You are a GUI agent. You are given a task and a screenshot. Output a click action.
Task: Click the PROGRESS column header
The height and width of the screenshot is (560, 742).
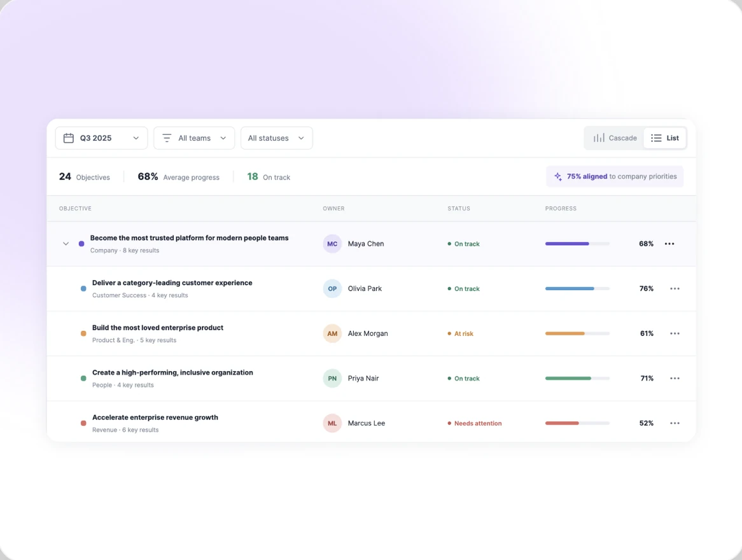(x=561, y=208)
